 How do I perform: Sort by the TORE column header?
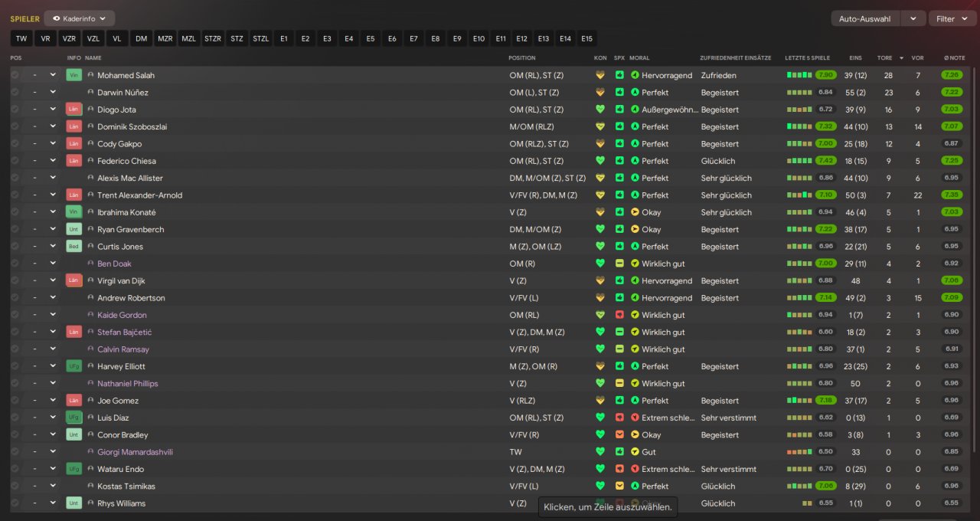[884, 58]
